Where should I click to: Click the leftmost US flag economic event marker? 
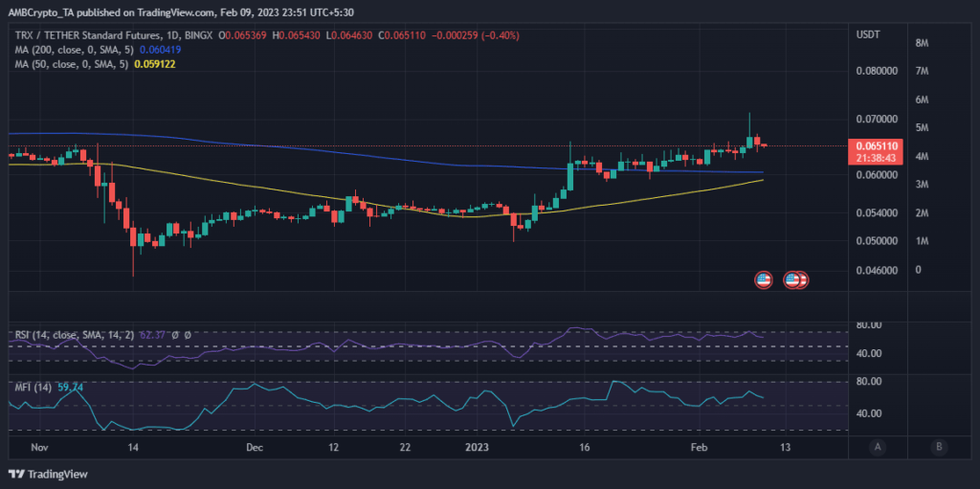(x=763, y=279)
